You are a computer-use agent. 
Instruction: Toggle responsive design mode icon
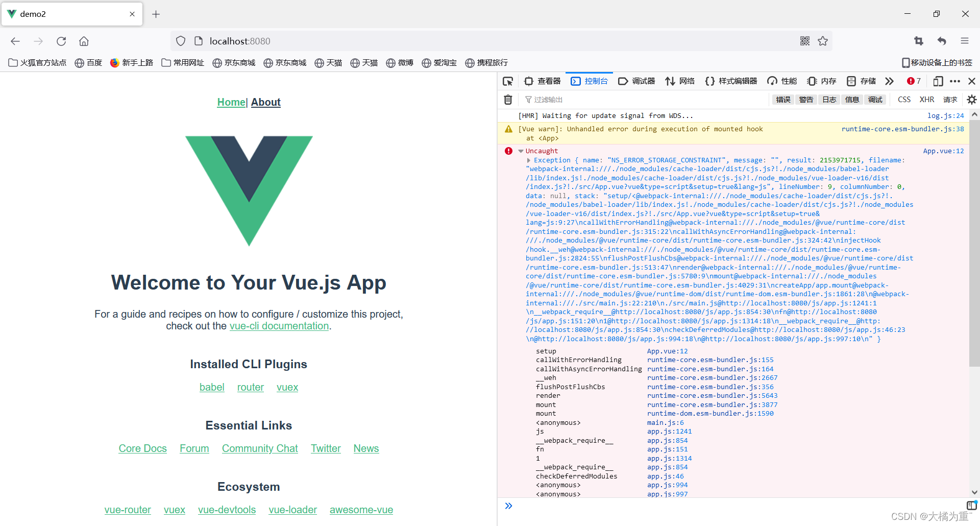coord(938,81)
